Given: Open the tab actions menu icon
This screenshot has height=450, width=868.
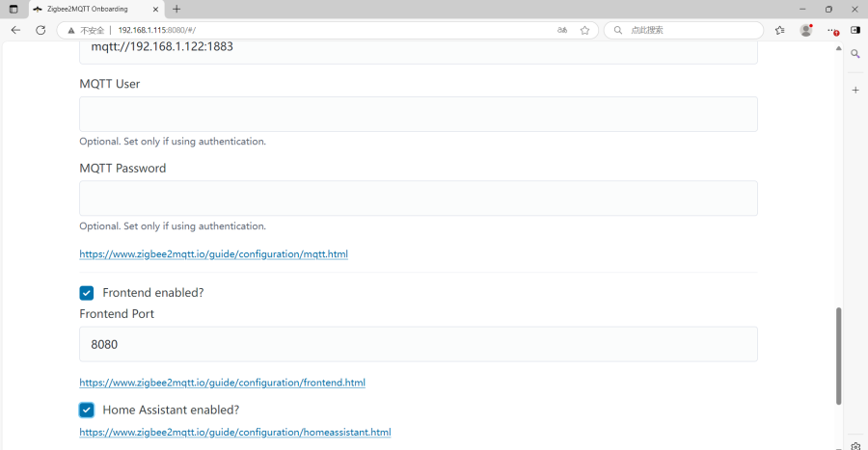Looking at the screenshot, I should point(14,9).
